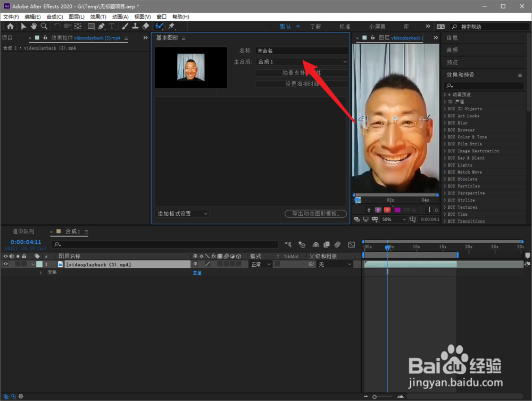Select the Brush tool

(125, 26)
